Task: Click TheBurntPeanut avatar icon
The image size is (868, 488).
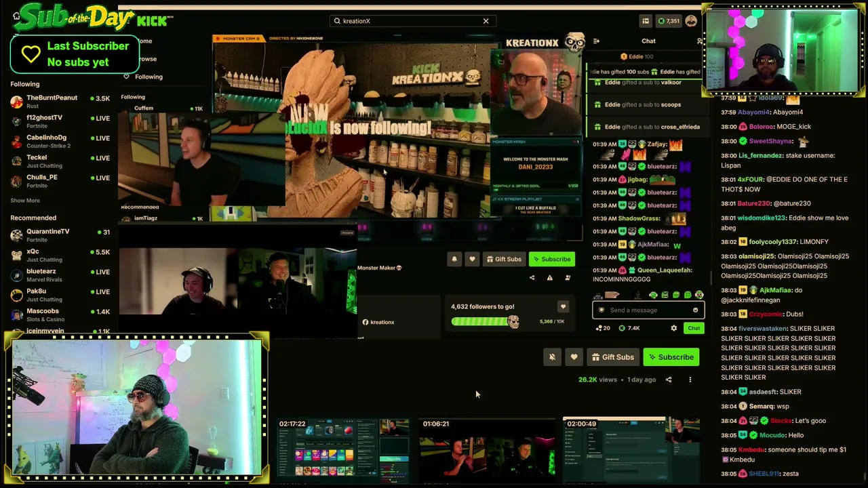Action: coord(16,102)
